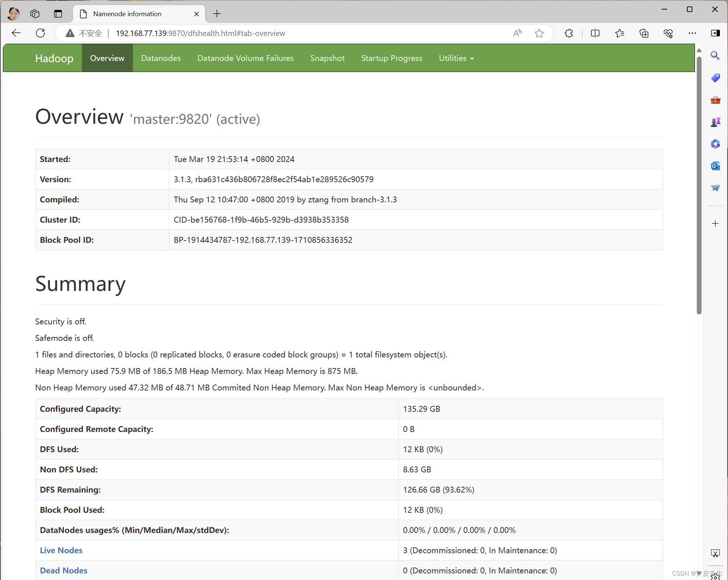The image size is (728, 580).
Task: Open the Overview tab
Action: click(x=107, y=58)
